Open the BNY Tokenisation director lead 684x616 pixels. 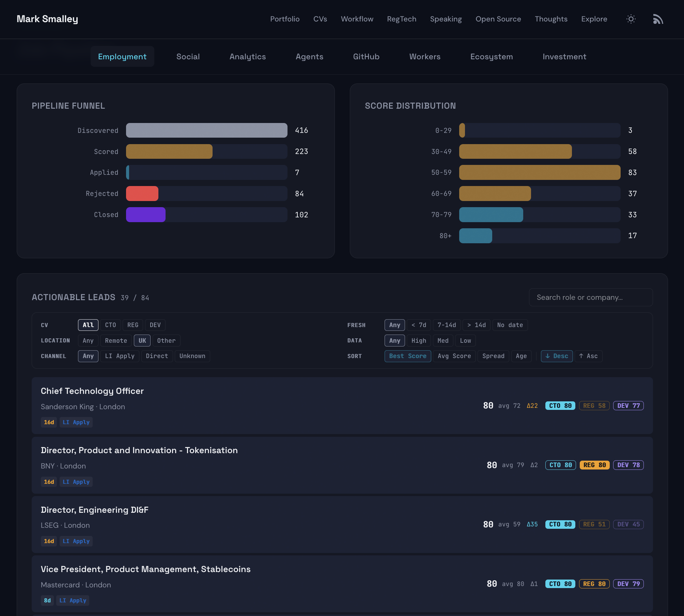tap(342, 465)
